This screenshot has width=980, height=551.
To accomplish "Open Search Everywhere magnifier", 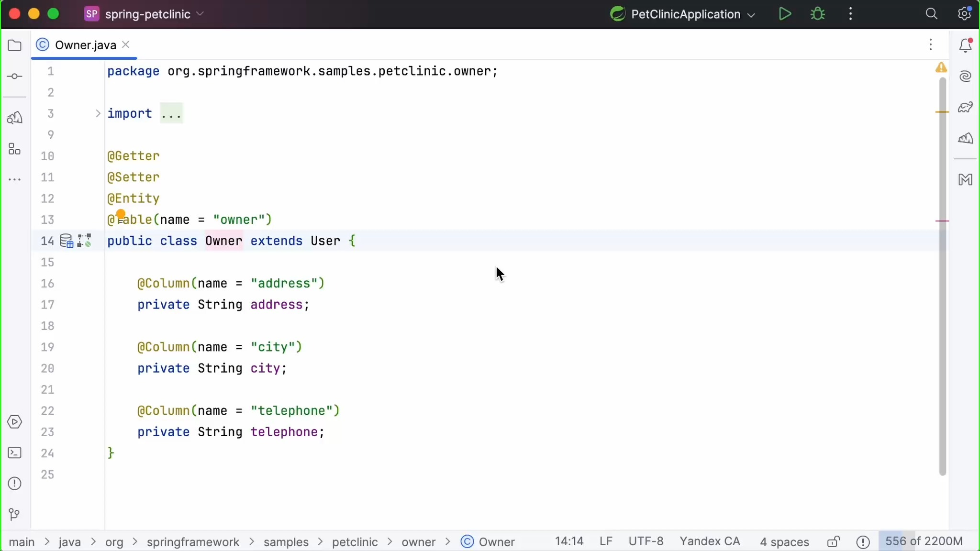I will click(931, 14).
